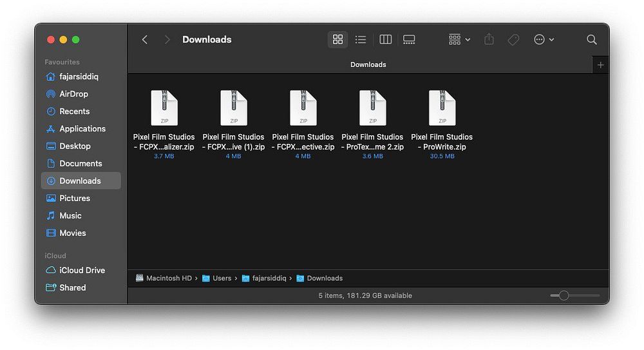Go forward with the right chevron

click(167, 39)
